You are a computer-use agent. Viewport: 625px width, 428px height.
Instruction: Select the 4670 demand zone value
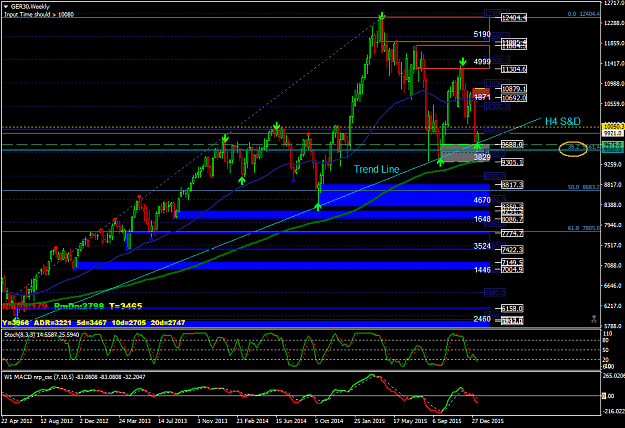pyautogui.click(x=482, y=200)
